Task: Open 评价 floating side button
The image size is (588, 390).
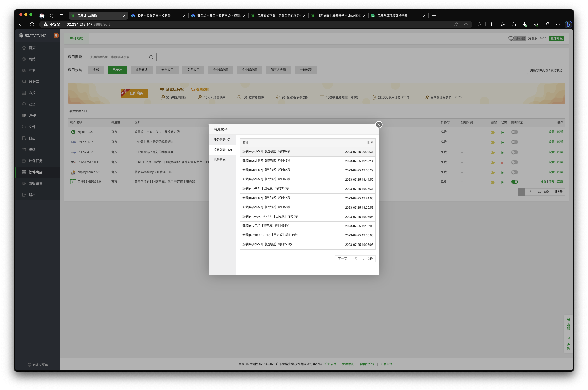Action: 569,344
